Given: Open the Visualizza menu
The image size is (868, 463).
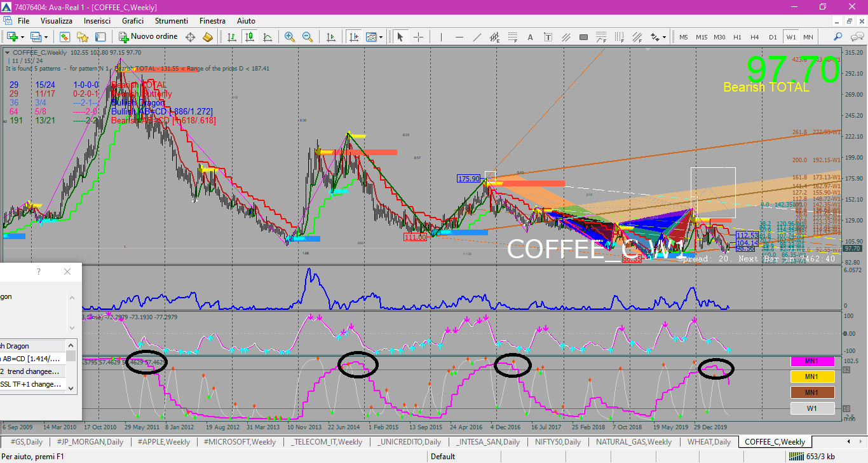Looking at the screenshot, I should (x=57, y=21).
